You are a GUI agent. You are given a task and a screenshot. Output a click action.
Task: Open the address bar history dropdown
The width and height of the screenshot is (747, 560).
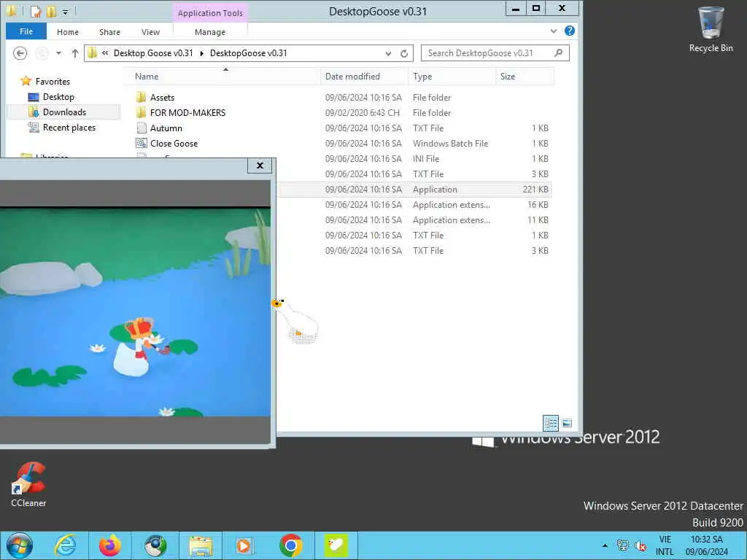pyautogui.click(x=389, y=53)
